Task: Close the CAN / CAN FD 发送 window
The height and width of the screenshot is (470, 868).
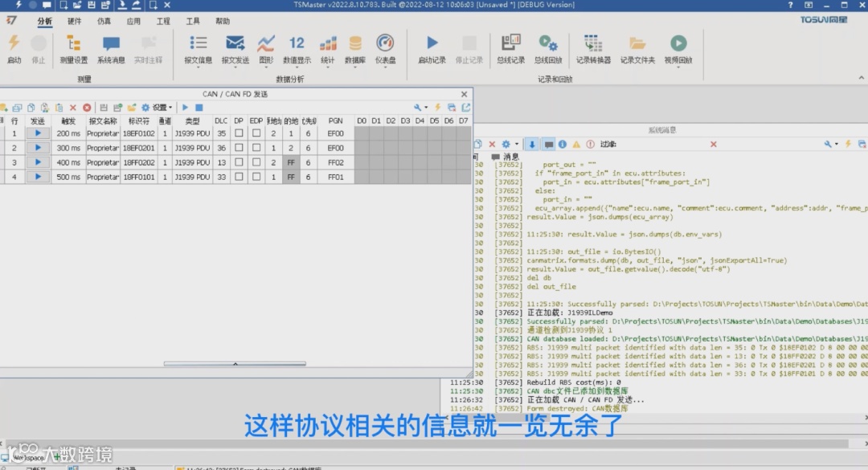Action: (x=464, y=94)
